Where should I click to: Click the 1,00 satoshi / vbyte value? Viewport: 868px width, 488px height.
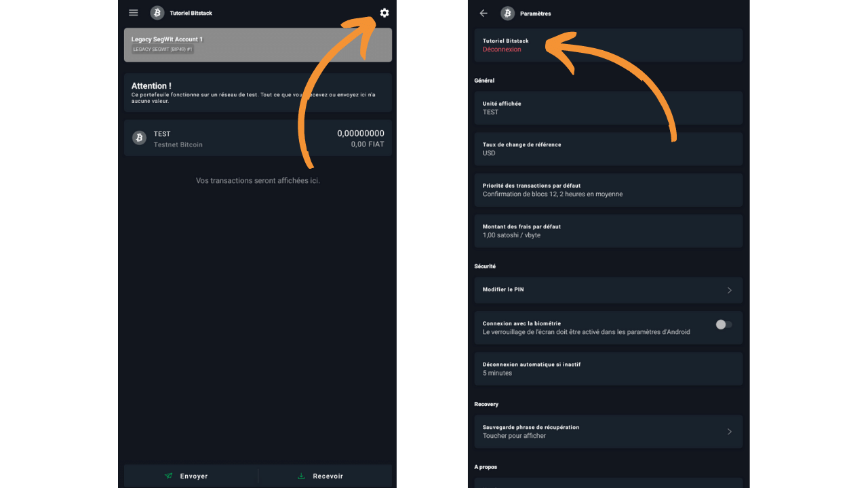point(511,235)
